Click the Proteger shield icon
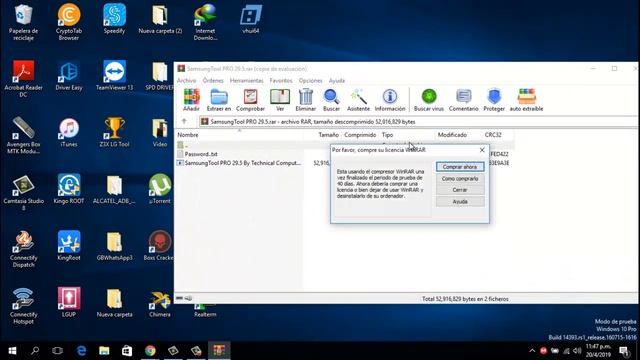Viewport: 640px width, 360px height. [494, 100]
